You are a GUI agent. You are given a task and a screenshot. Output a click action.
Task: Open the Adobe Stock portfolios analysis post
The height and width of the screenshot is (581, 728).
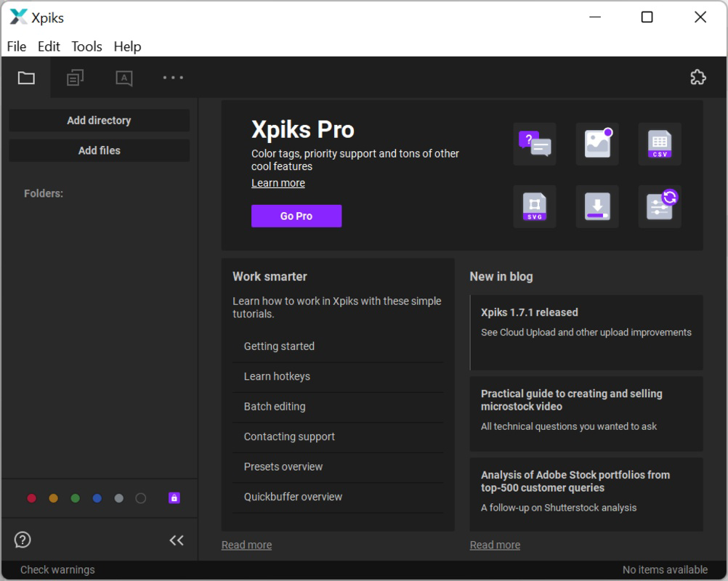[x=586, y=495]
